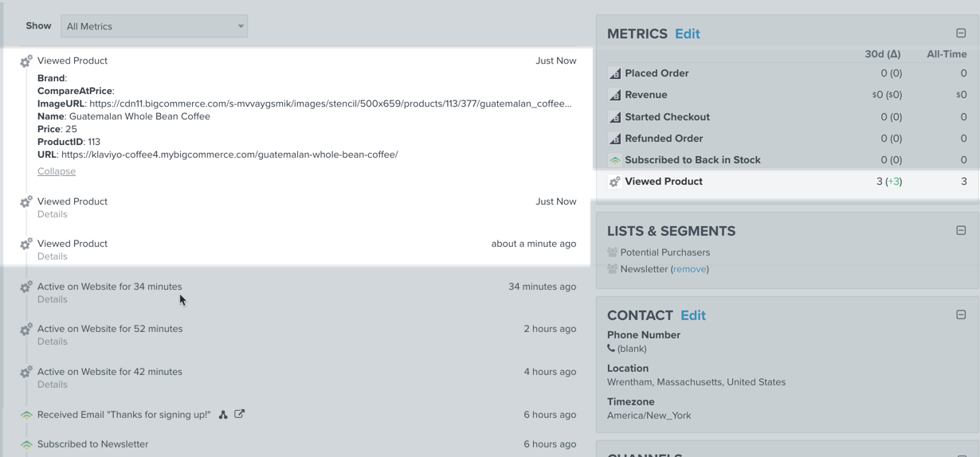The width and height of the screenshot is (980, 457).
Task: Show Details for Active on Website 34 minutes
Action: click(53, 299)
